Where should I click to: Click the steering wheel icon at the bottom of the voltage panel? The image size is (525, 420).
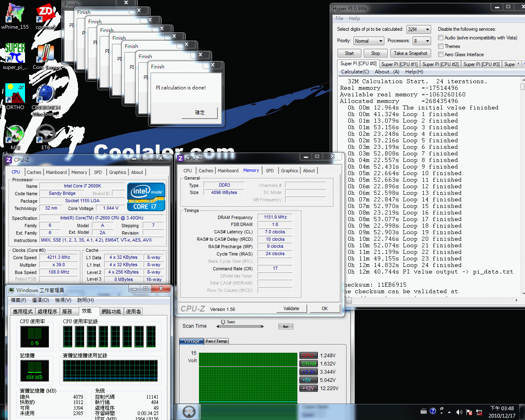click(x=189, y=411)
